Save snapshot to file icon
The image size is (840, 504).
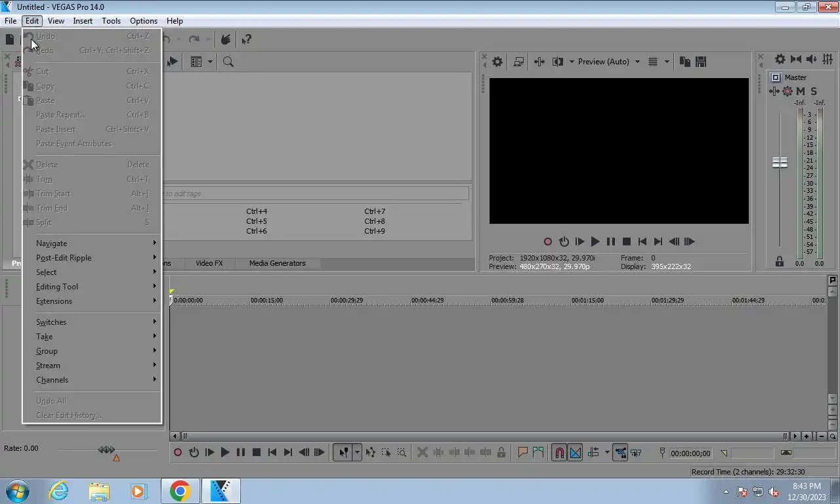[701, 62]
